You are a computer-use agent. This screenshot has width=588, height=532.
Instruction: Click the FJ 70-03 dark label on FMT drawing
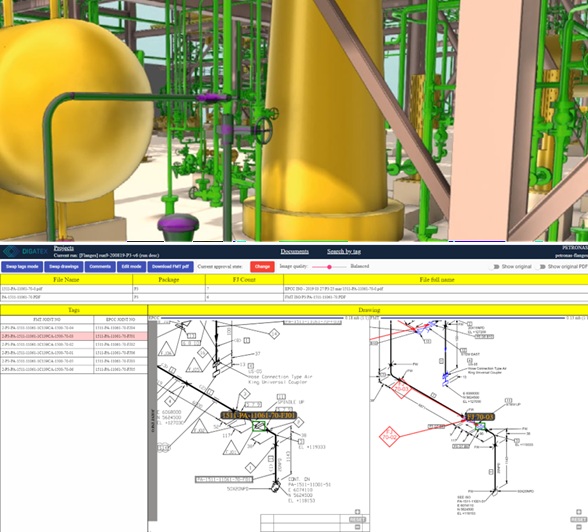click(480, 417)
